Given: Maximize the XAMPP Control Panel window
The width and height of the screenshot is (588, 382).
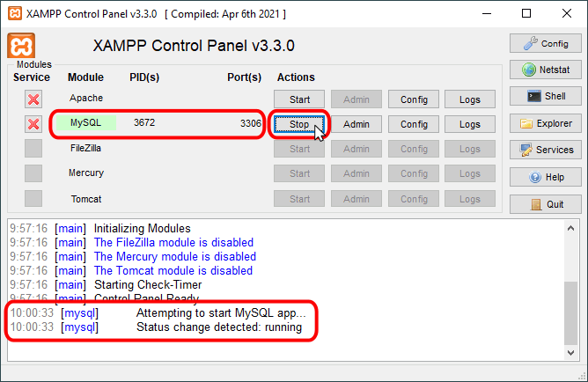Looking at the screenshot, I should coord(526,14).
